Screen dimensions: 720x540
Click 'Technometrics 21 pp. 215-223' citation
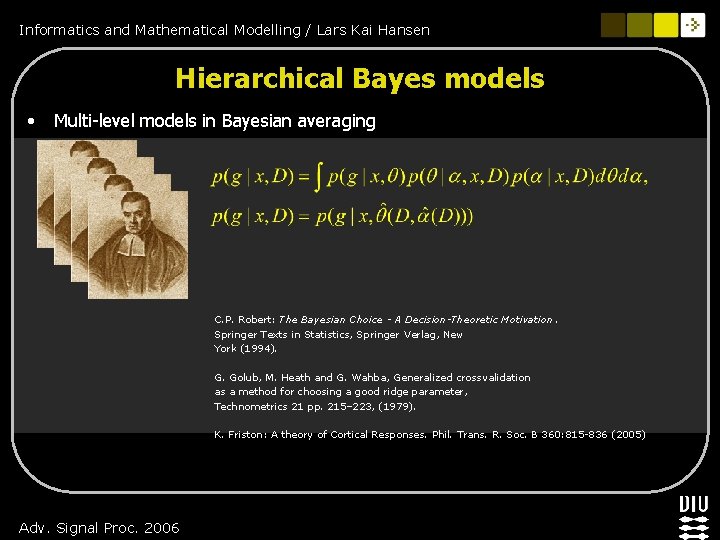point(315,406)
